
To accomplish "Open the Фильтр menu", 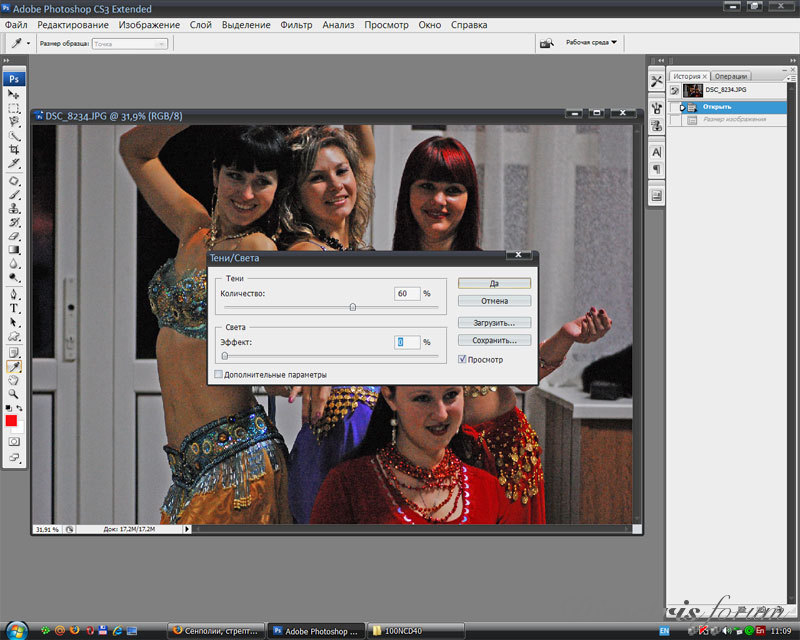I will (x=296, y=24).
